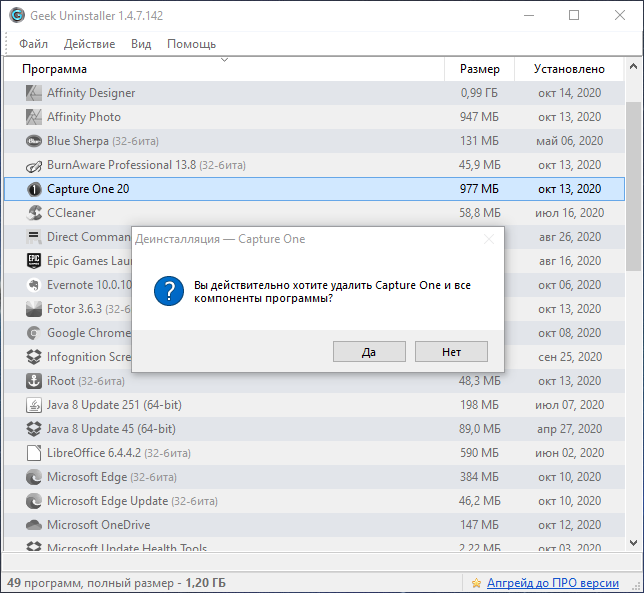Click the blue question mark dialog icon

[169, 291]
